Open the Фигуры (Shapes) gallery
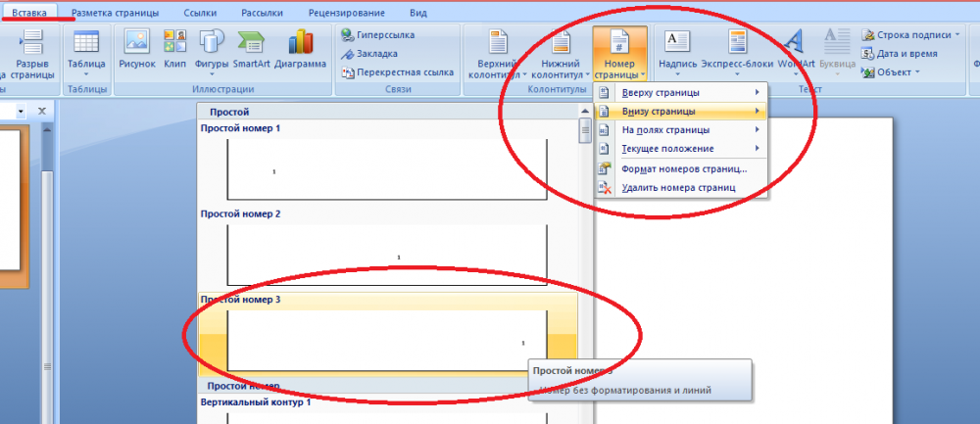Viewport: 980px width, 424px height. pos(212,51)
